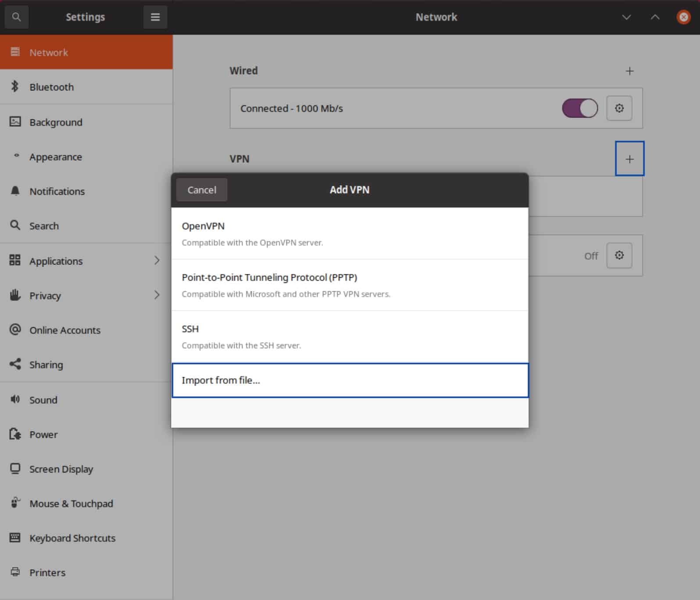Open the Appearance settings panel

(x=86, y=157)
